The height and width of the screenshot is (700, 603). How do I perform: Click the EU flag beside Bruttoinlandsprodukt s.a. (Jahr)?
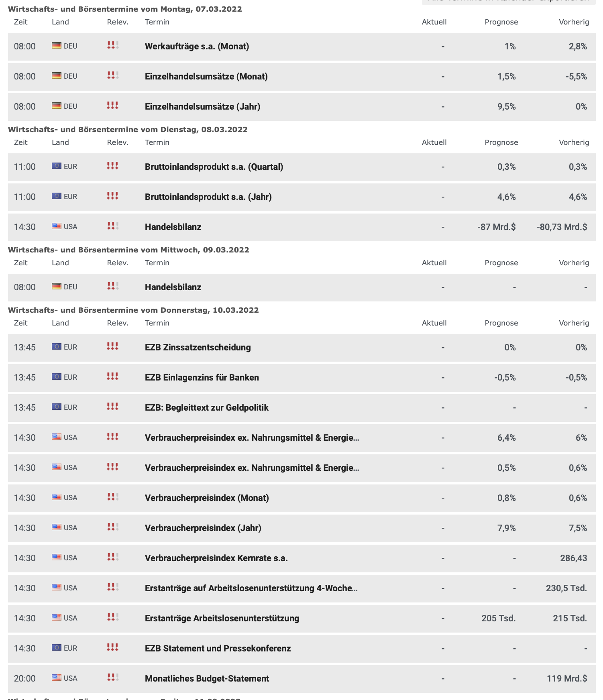point(57,196)
